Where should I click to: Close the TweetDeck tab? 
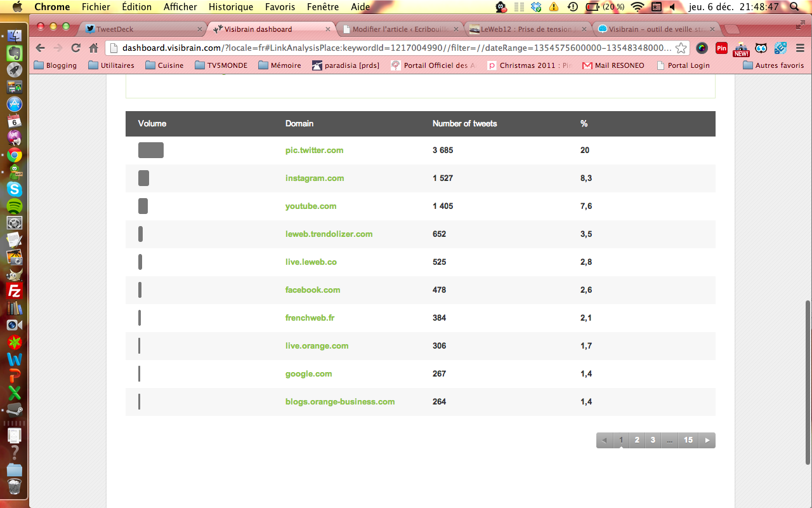(x=199, y=29)
